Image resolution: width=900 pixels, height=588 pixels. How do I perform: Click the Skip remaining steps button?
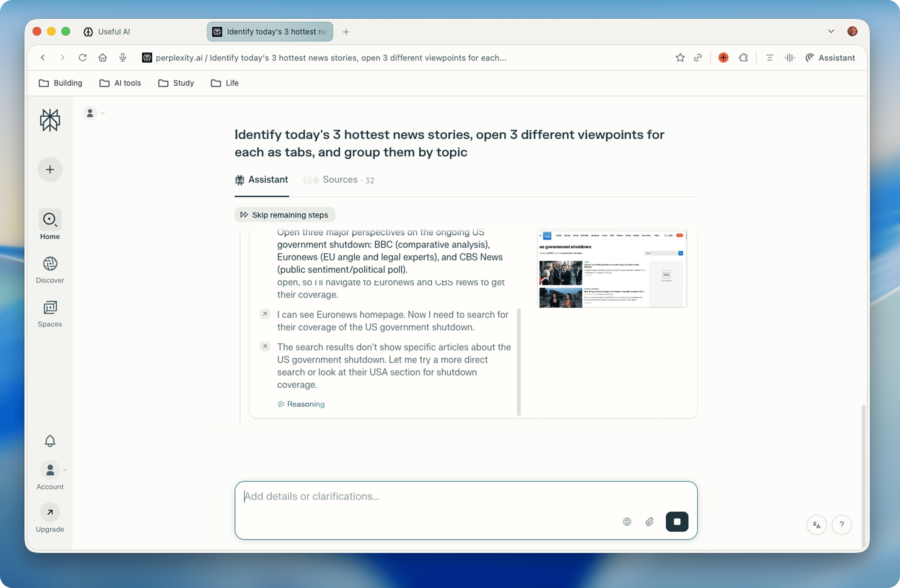click(284, 215)
